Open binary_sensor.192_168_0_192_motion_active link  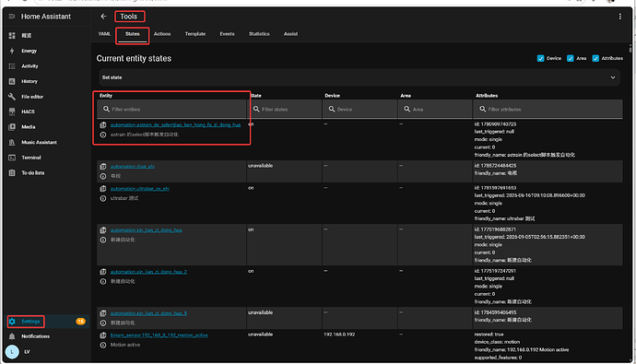click(159, 335)
